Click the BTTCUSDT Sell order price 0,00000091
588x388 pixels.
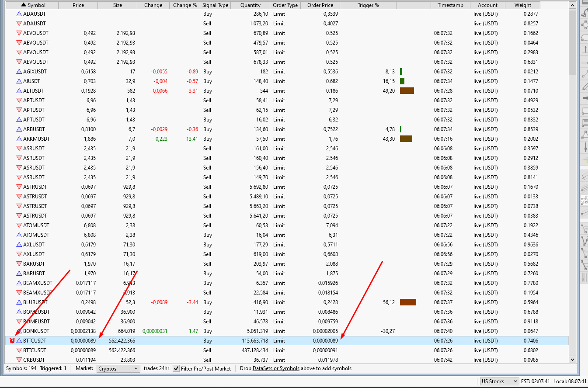pyautogui.click(x=325, y=350)
